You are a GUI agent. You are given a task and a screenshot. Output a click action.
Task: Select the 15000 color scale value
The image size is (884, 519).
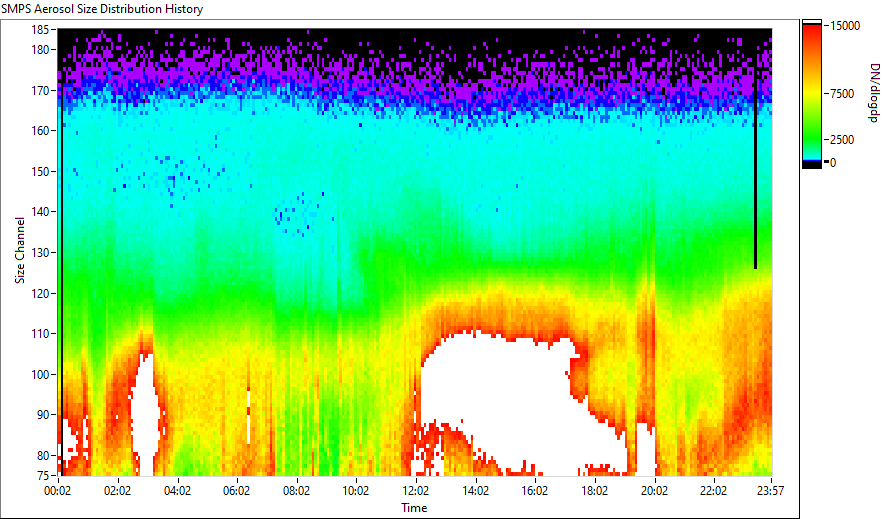[x=846, y=26]
